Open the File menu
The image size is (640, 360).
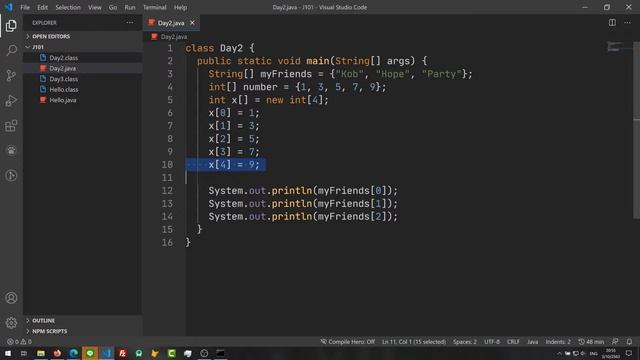25,7
